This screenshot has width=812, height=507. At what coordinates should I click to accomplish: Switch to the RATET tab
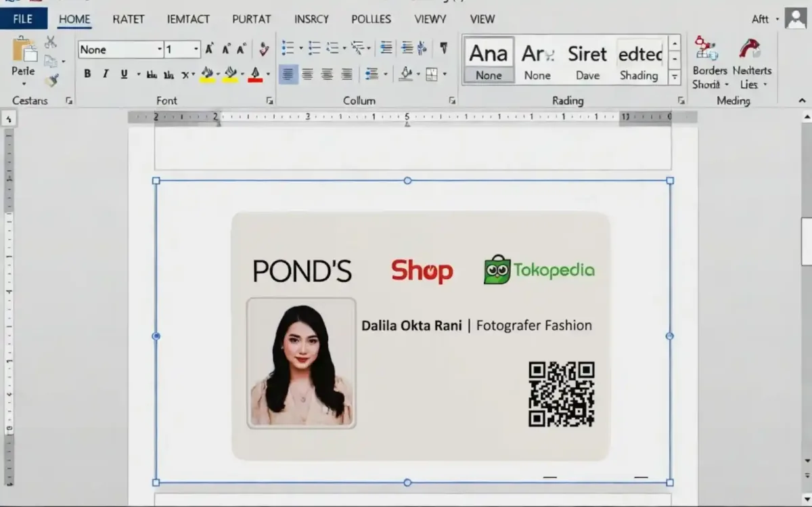(x=129, y=19)
